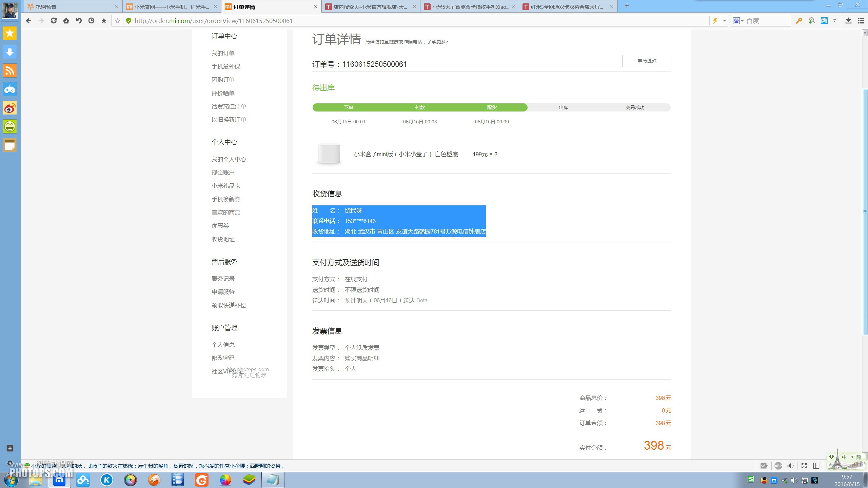Open 优惠券 link

[220, 226]
